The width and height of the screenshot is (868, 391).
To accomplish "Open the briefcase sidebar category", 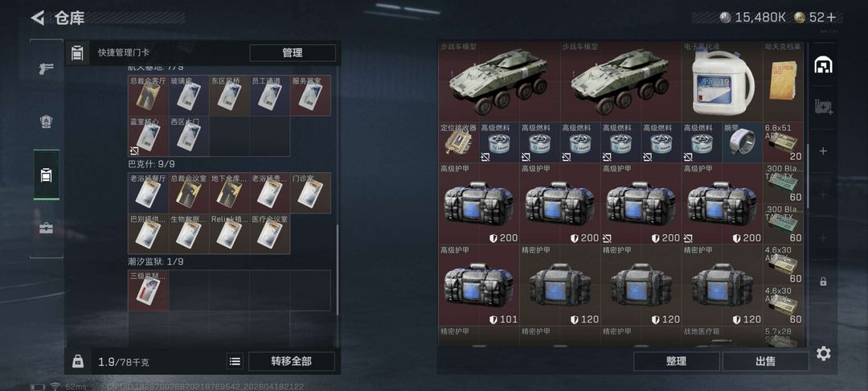I will click(x=46, y=228).
